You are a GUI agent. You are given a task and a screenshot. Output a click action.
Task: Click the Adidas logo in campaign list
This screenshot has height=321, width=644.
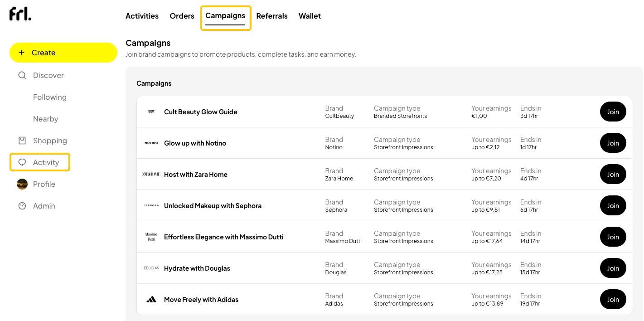[x=151, y=300]
